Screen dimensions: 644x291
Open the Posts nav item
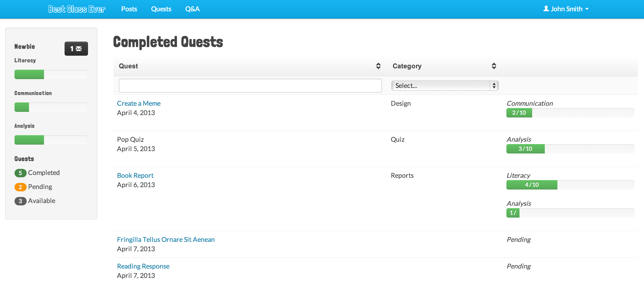click(x=129, y=9)
